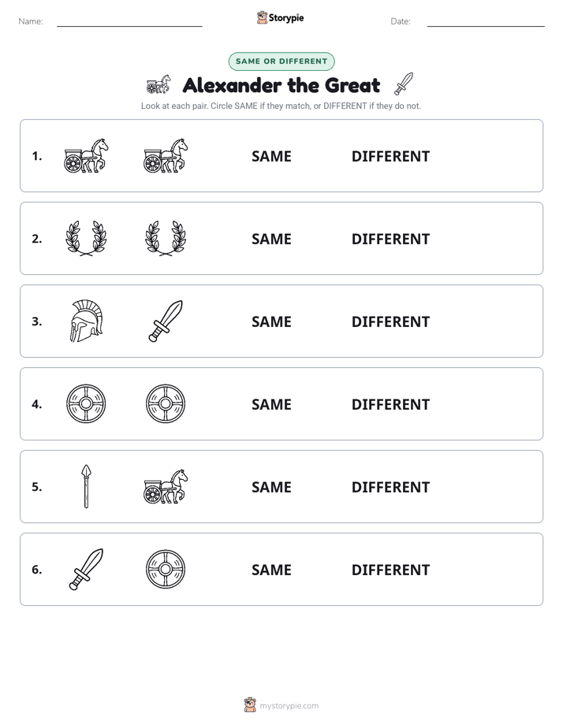
Task: Click the shield icon in row 6
Action: click(x=166, y=569)
